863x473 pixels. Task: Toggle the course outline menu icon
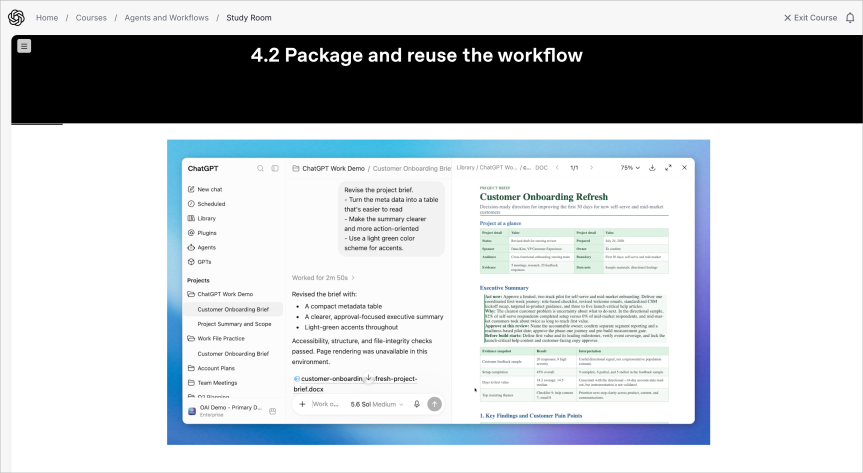[24, 46]
